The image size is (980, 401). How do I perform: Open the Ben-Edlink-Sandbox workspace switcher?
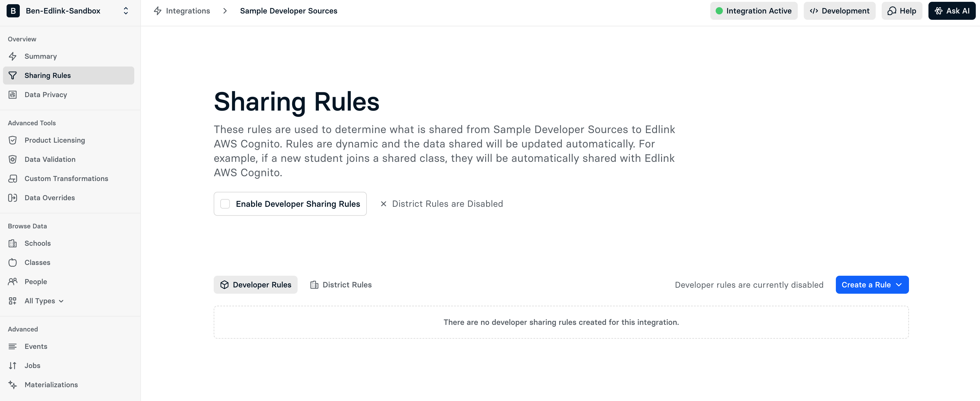point(68,11)
